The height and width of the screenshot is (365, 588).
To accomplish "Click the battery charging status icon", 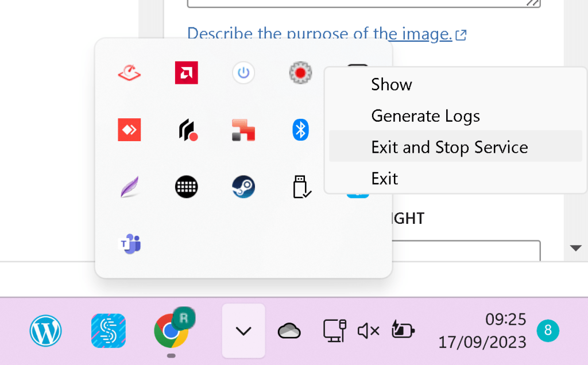I will click(x=403, y=329).
